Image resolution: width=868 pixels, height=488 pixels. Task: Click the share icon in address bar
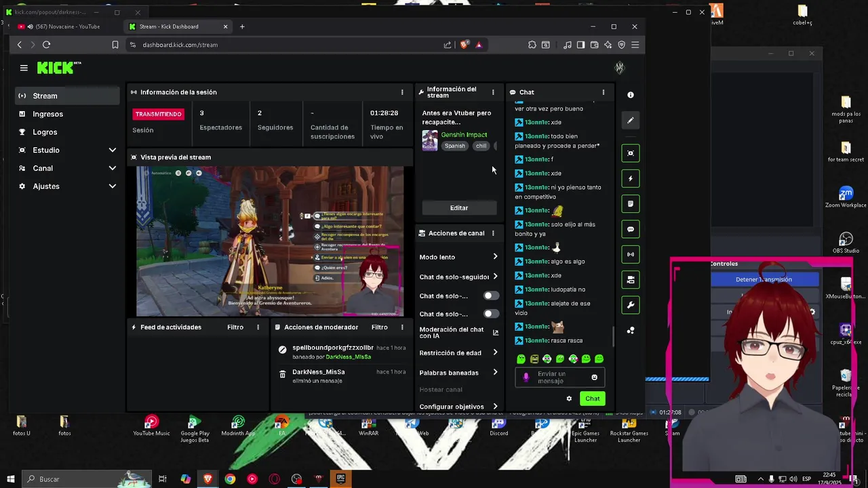[x=448, y=45]
